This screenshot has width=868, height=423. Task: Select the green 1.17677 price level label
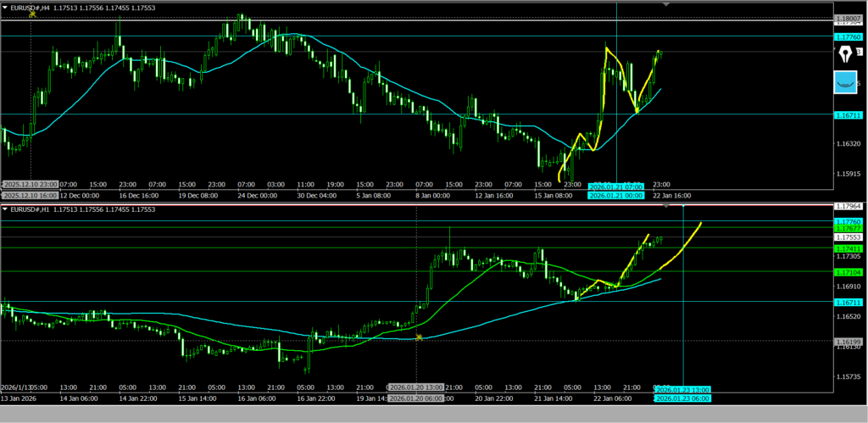click(x=849, y=229)
